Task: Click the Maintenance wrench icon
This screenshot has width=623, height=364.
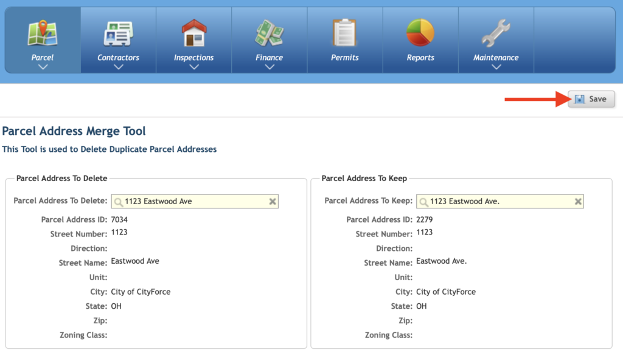Action: pyautogui.click(x=496, y=33)
